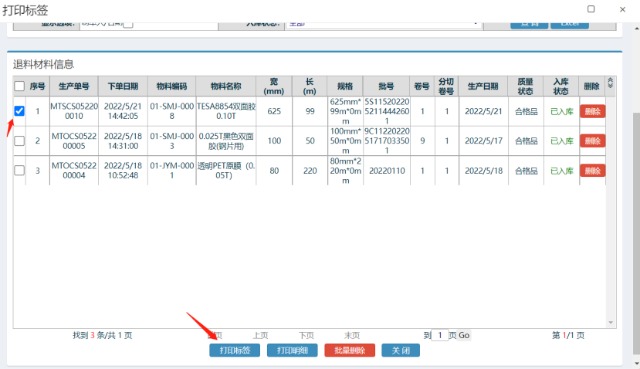Click the 关闭 button at bottom
The image size is (640, 369).
pos(401,350)
